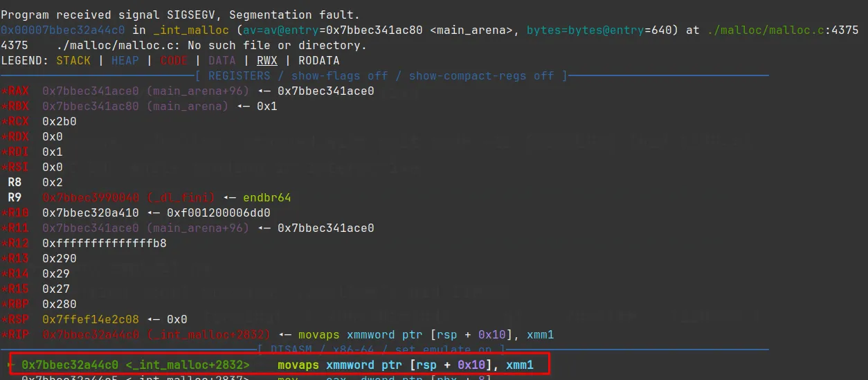Click the 'Program received signal SIGSEGV' message
Viewport: 868px width, 380px height.
[x=181, y=15]
